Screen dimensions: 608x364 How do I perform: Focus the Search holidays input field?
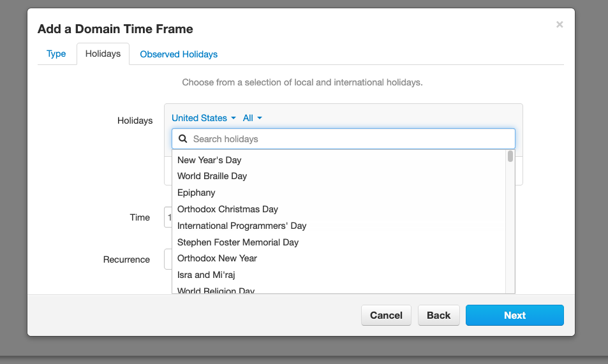point(343,139)
